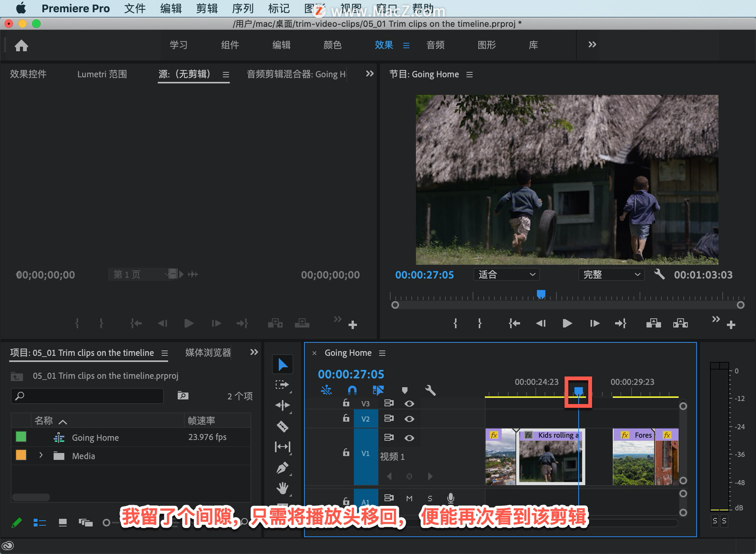Click the project panel search field
The width and height of the screenshot is (756, 554).
click(x=87, y=396)
